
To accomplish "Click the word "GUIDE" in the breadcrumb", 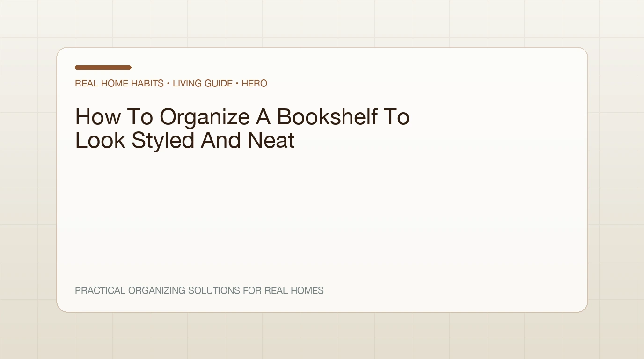I will [x=218, y=83].
